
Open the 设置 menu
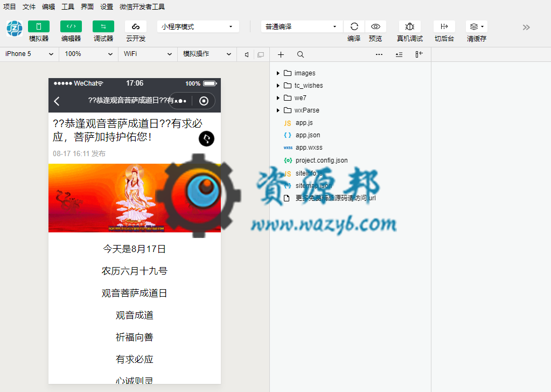tap(107, 6)
